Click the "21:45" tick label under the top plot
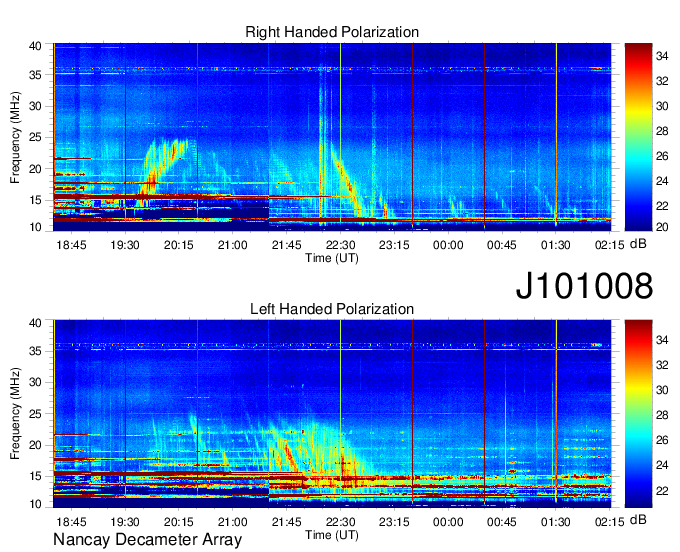Image resolution: width=680 pixels, height=552 pixels. 286,245
